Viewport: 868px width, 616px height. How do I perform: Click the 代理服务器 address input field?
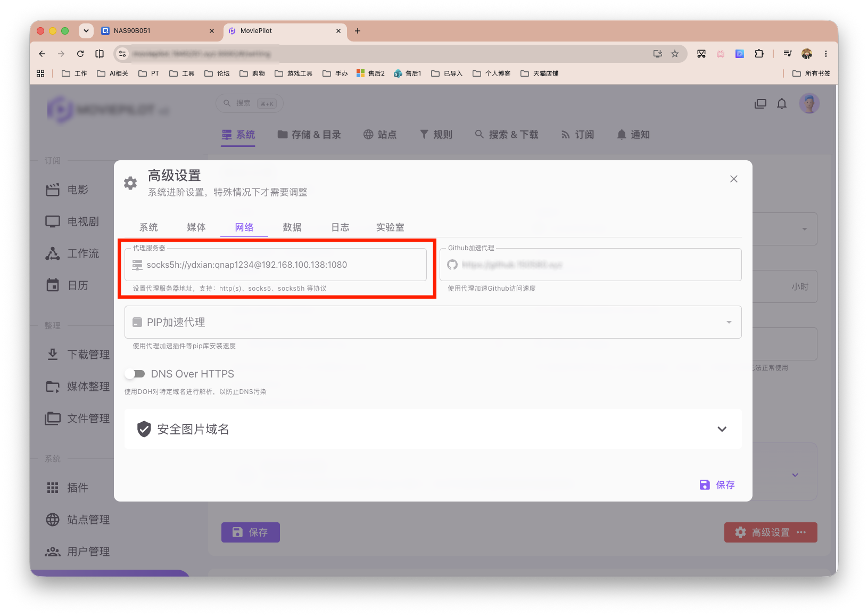click(276, 265)
